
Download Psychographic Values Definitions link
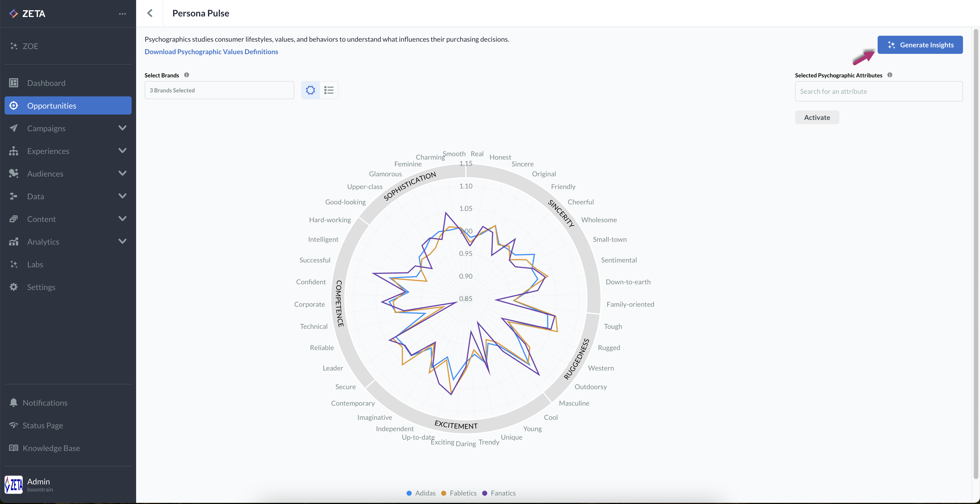click(x=211, y=52)
